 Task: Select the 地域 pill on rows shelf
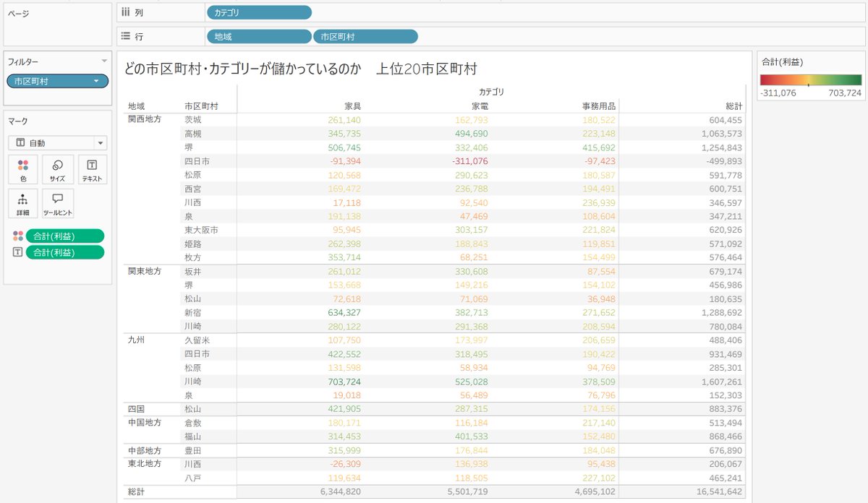[259, 36]
